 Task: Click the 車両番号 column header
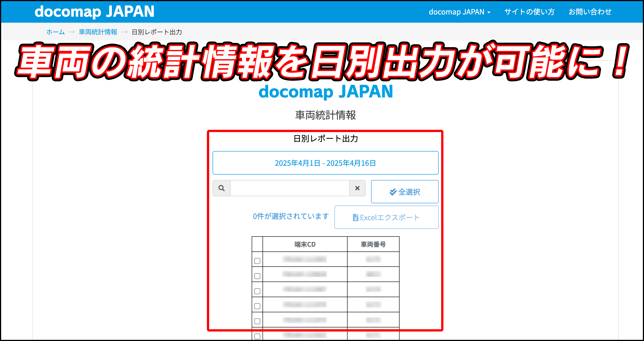tap(373, 244)
